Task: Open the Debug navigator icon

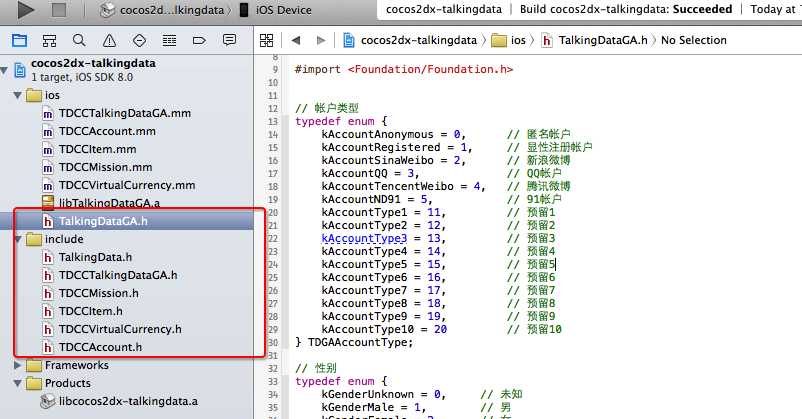Action: coord(169,40)
